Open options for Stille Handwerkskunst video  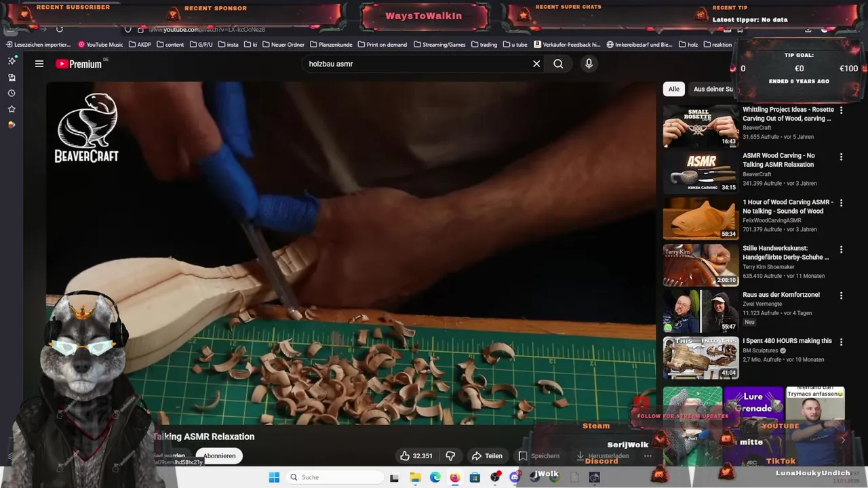pyautogui.click(x=841, y=249)
